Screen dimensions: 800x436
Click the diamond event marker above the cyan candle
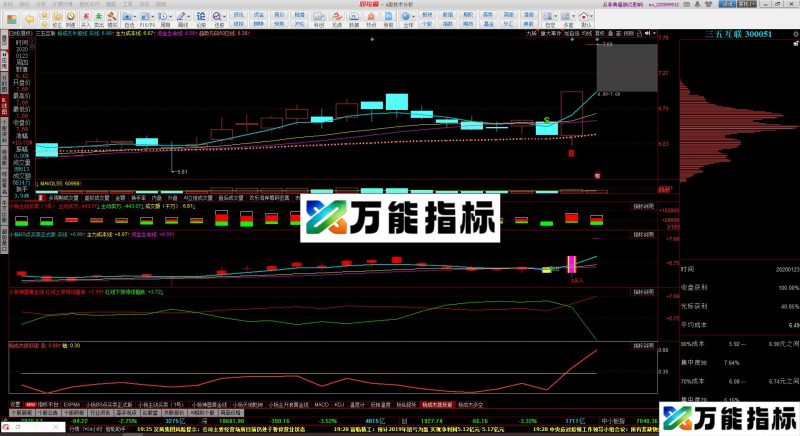tap(372, 39)
